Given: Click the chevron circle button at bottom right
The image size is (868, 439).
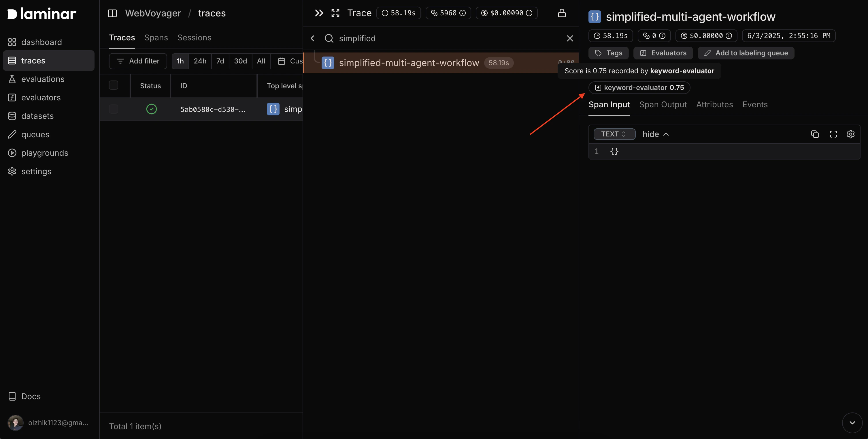Looking at the screenshot, I should click(x=852, y=423).
